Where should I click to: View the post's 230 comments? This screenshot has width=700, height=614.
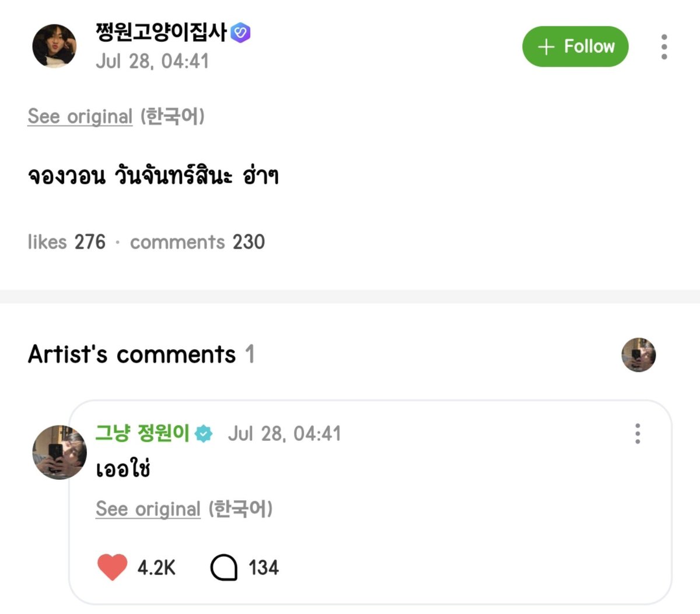[197, 242]
